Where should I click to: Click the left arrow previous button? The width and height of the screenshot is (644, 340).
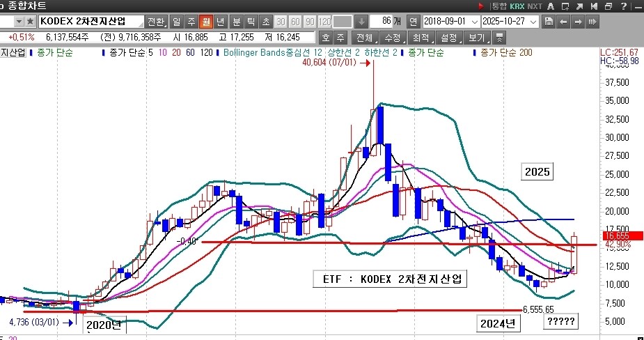tap(563, 22)
